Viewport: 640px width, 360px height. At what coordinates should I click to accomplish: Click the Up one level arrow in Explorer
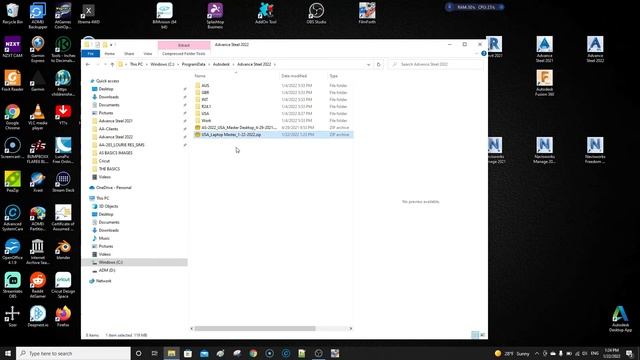pos(112,64)
